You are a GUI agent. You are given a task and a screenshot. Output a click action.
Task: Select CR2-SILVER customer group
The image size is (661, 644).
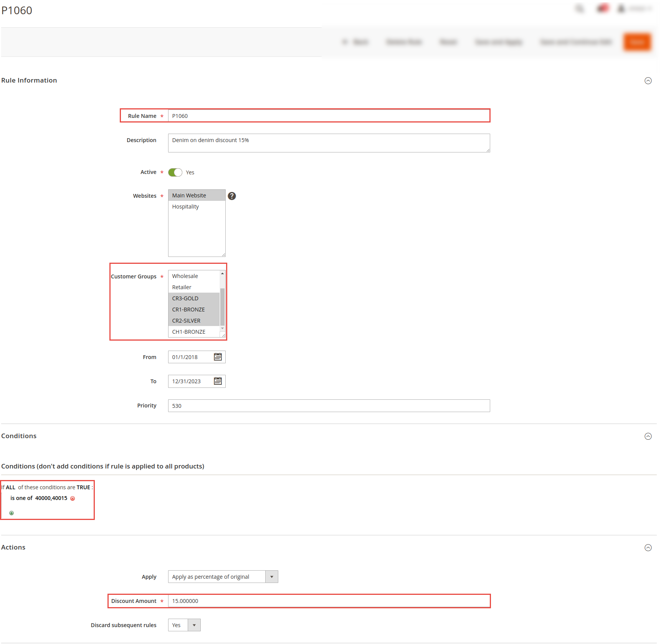tap(194, 321)
